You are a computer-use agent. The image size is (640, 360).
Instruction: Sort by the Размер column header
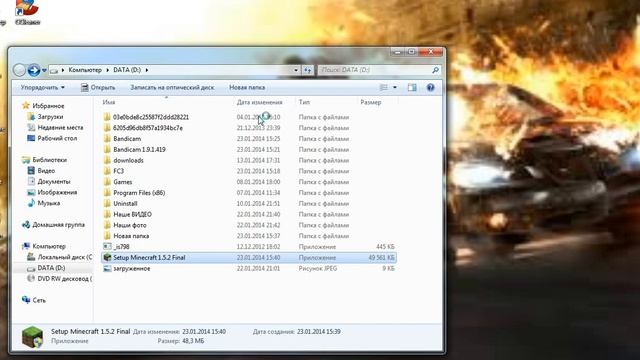[x=371, y=102]
